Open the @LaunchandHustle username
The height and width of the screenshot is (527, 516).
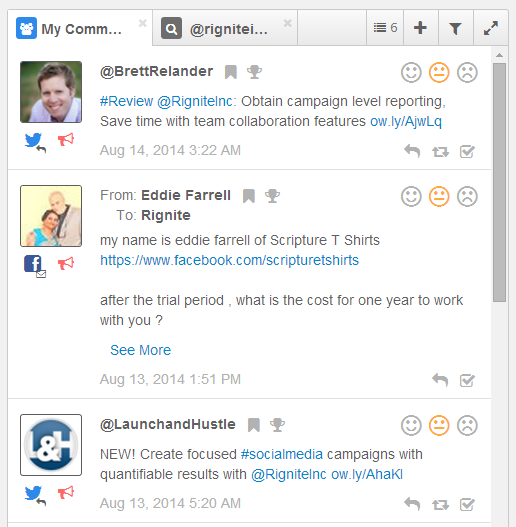168,424
